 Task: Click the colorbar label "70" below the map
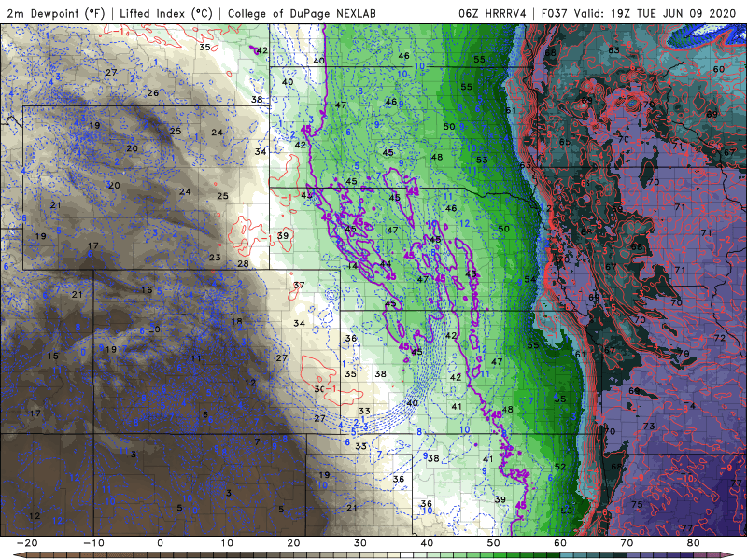[x=627, y=543]
